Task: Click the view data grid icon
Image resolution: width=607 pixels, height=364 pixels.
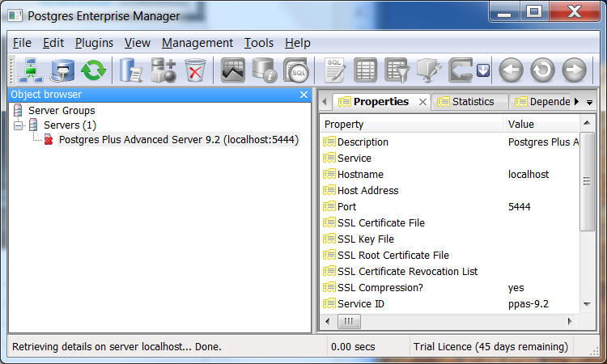Action: 365,70
